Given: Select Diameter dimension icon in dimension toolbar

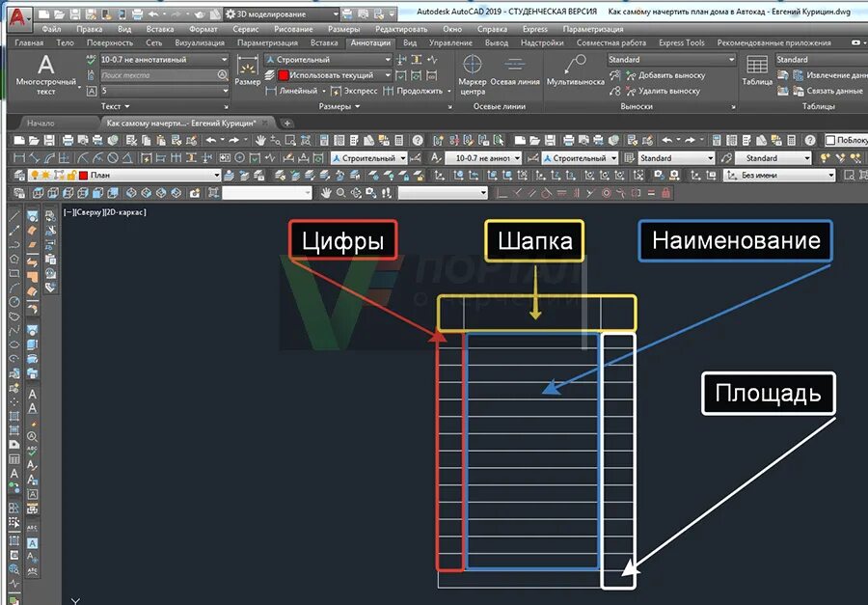Looking at the screenshot, I should 113,158.
